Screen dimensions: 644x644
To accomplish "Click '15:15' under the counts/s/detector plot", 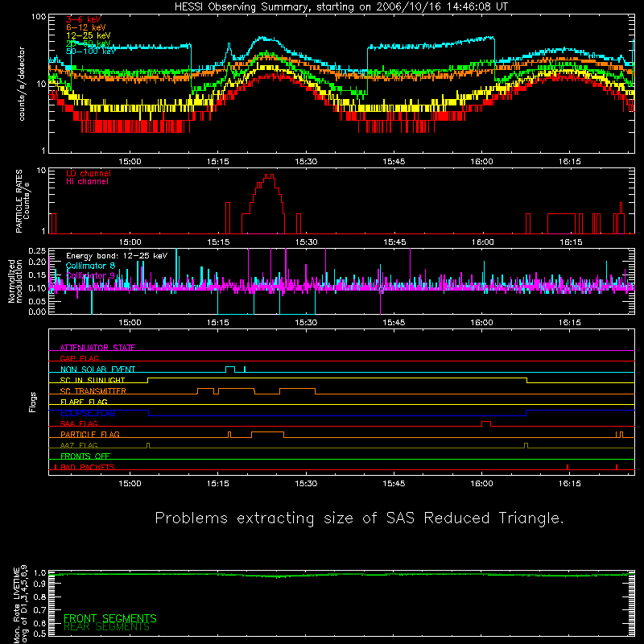I will point(217,162).
